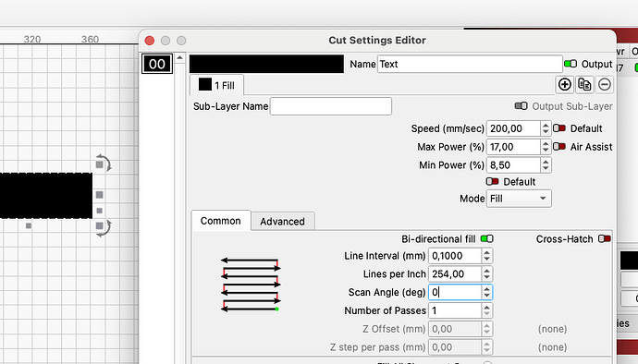Adjust the Lines per Inch stepper arrows
This screenshot has width=638, height=364.
tap(487, 274)
